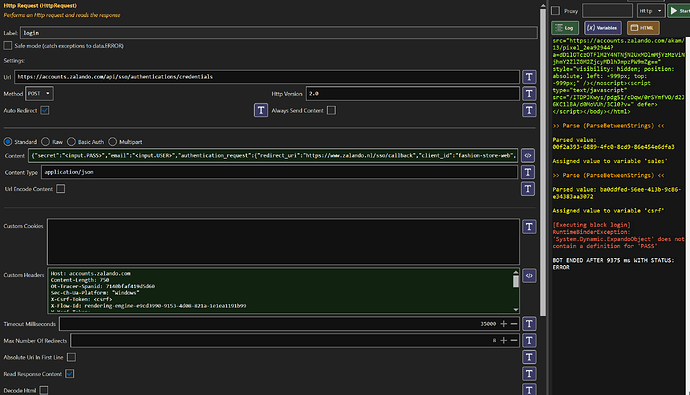Uncheck the Auto Redirect checkbox

45,110
